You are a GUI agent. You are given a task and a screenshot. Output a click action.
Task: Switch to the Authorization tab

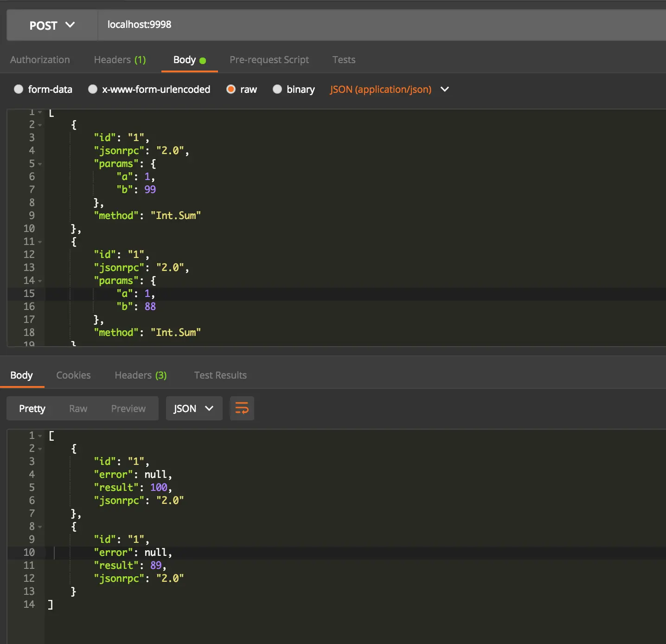(x=40, y=60)
